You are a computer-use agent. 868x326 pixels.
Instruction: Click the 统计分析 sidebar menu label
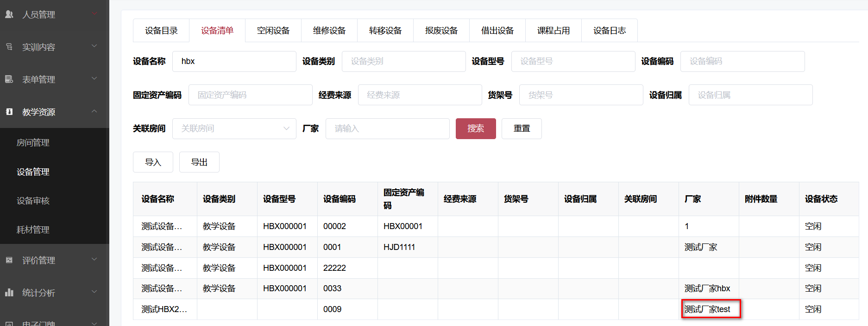click(x=39, y=293)
